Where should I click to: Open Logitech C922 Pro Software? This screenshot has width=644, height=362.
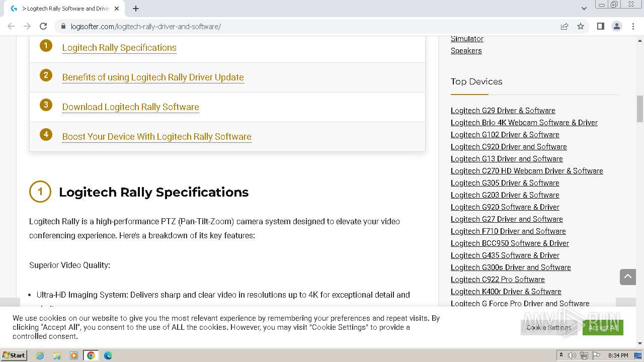pyautogui.click(x=498, y=280)
